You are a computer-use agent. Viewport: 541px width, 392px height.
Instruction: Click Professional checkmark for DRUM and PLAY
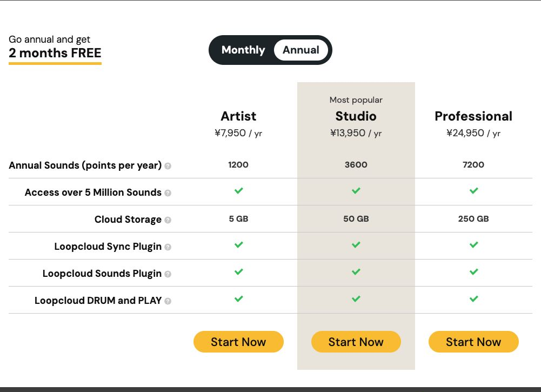pyautogui.click(x=474, y=299)
